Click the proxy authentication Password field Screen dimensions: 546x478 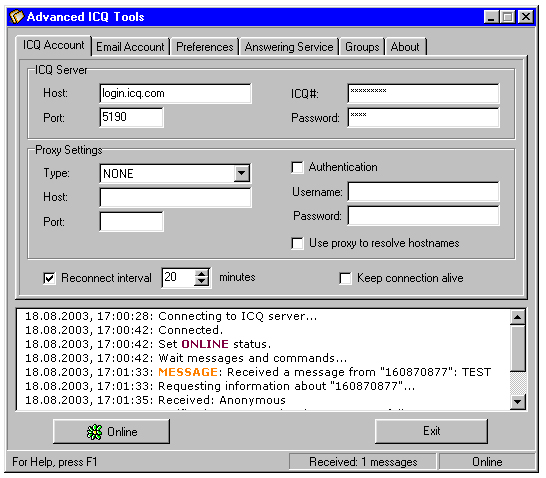(x=423, y=216)
